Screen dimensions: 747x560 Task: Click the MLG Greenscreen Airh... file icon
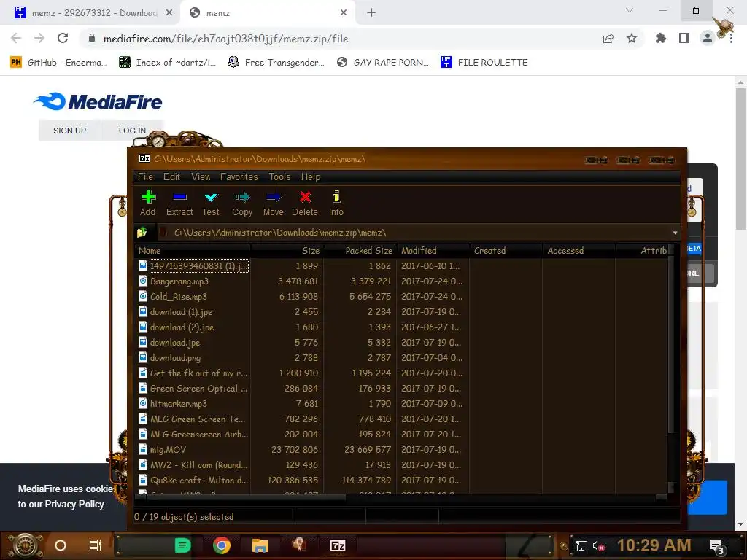(142, 434)
